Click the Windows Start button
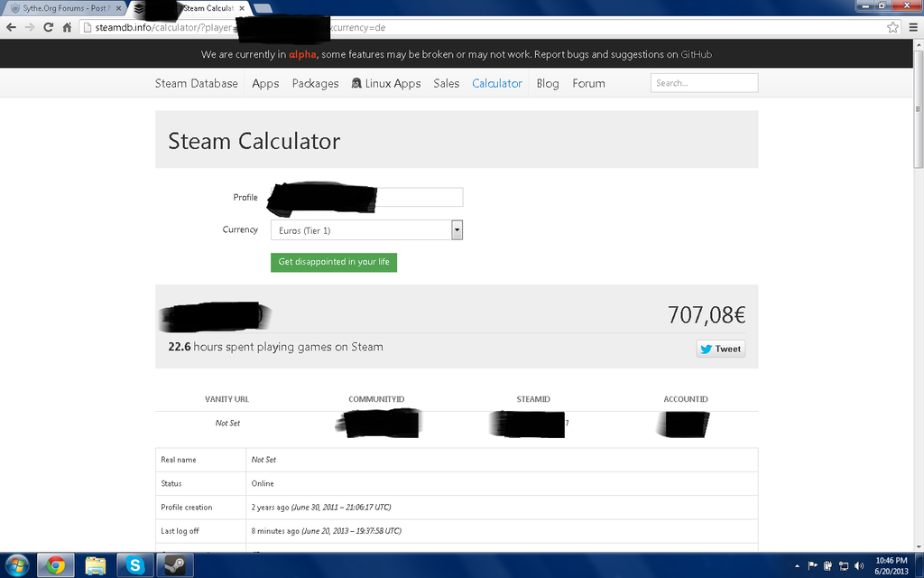 [x=16, y=565]
